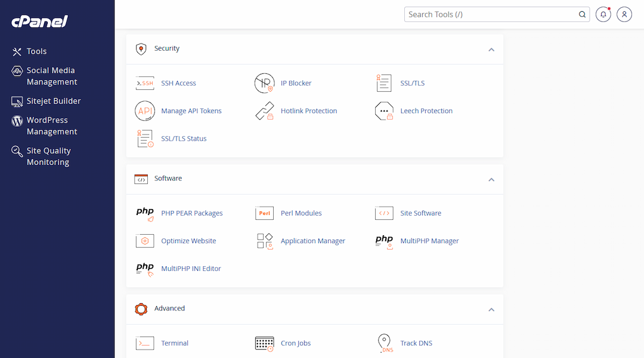
Task: Click the IP Blocker icon
Action: (x=265, y=83)
